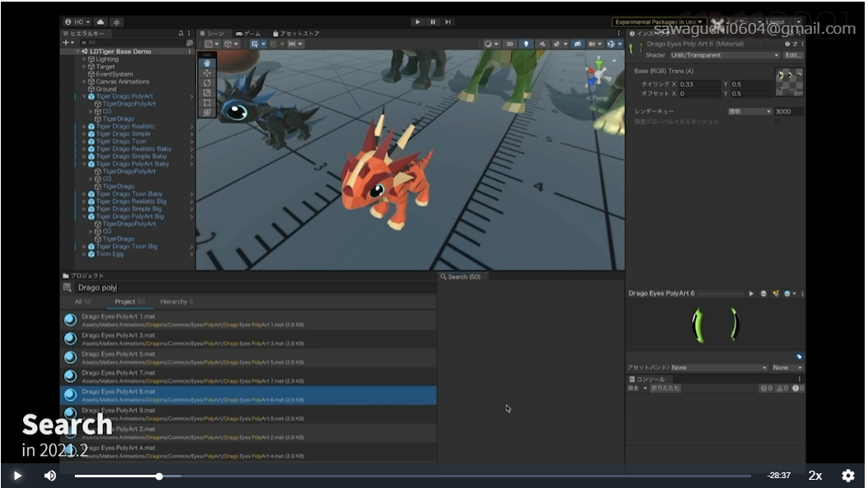The height and width of the screenshot is (488, 868).
Task: Click the scene orientation gizmo
Action: [x=598, y=74]
